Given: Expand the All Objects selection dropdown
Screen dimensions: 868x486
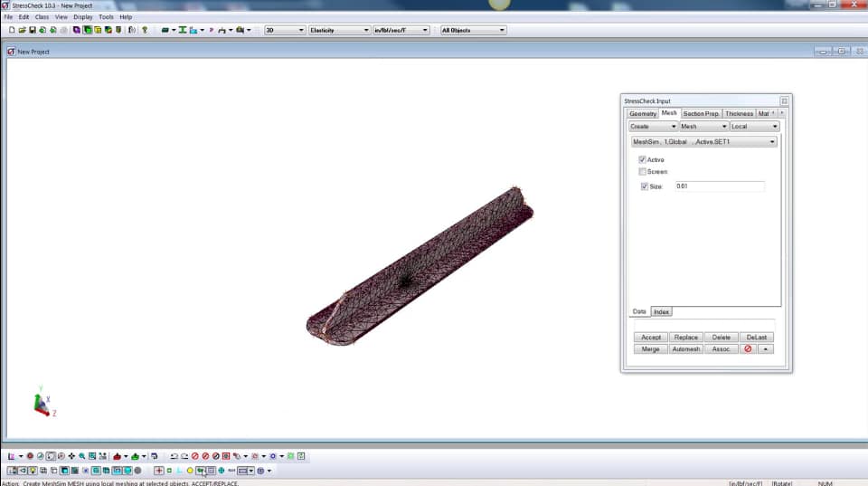Looking at the screenshot, I should coord(473,30).
